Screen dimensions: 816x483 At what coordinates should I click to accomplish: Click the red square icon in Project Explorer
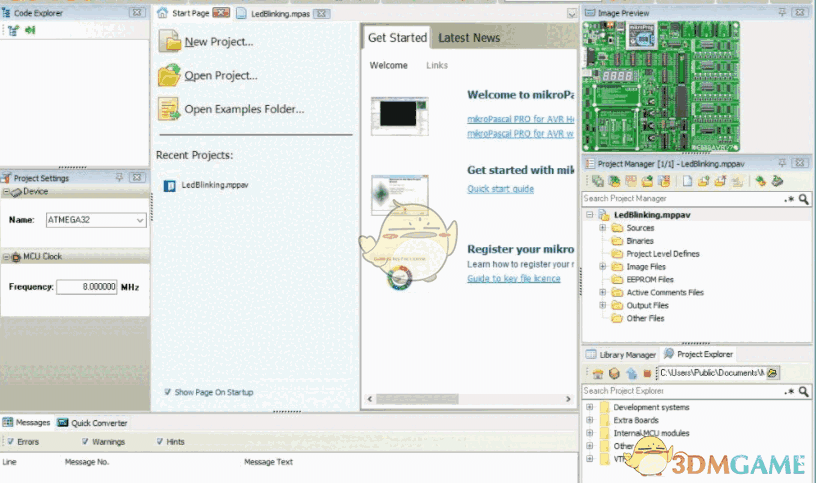click(x=647, y=373)
